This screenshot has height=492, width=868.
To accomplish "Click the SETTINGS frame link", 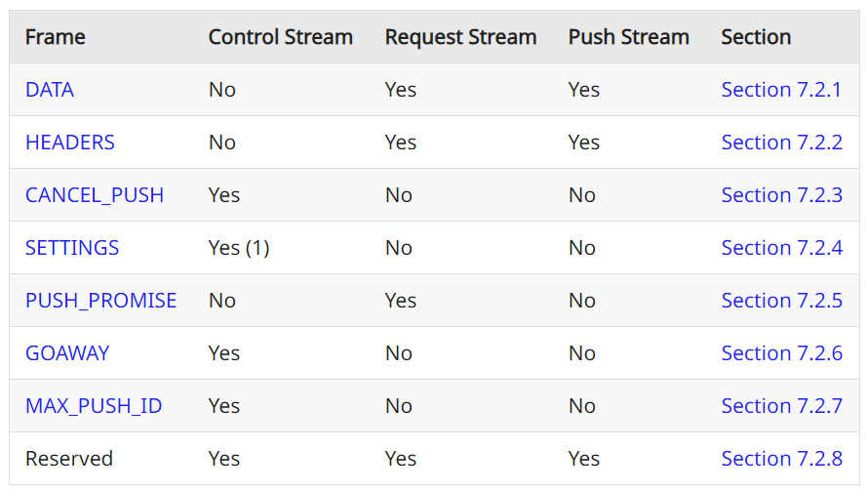I will click(x=72, y=248).
